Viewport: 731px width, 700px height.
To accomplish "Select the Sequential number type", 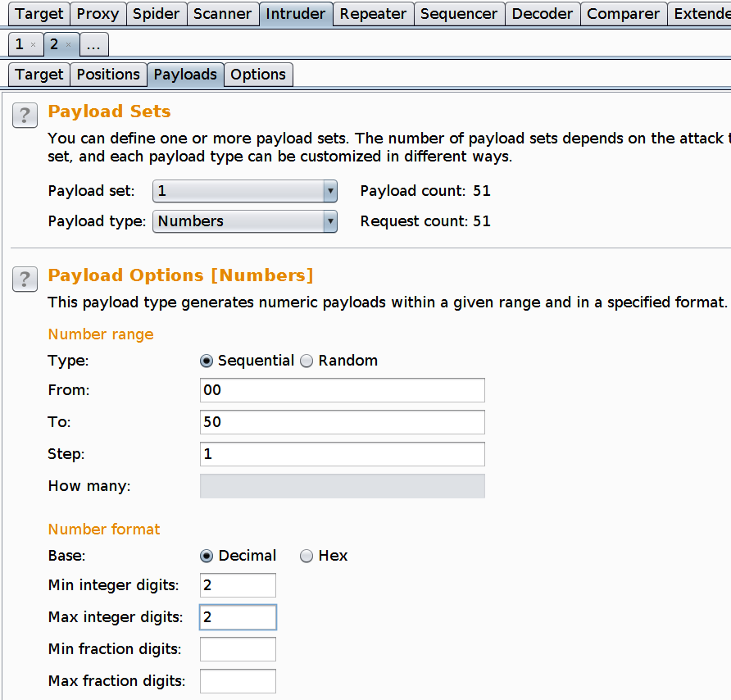I will coord(207,361).
